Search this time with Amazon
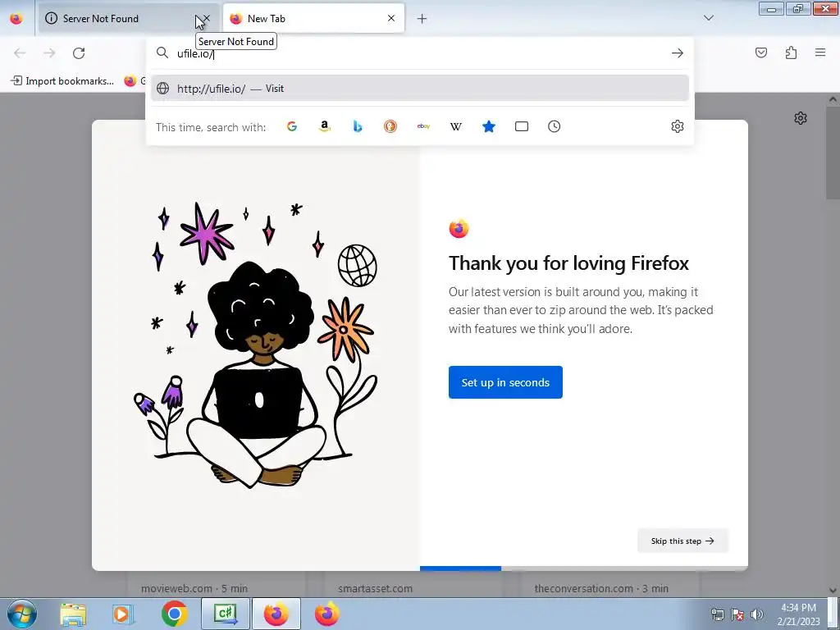The height and width of the screenshot is (630, 840). (325, 126)
